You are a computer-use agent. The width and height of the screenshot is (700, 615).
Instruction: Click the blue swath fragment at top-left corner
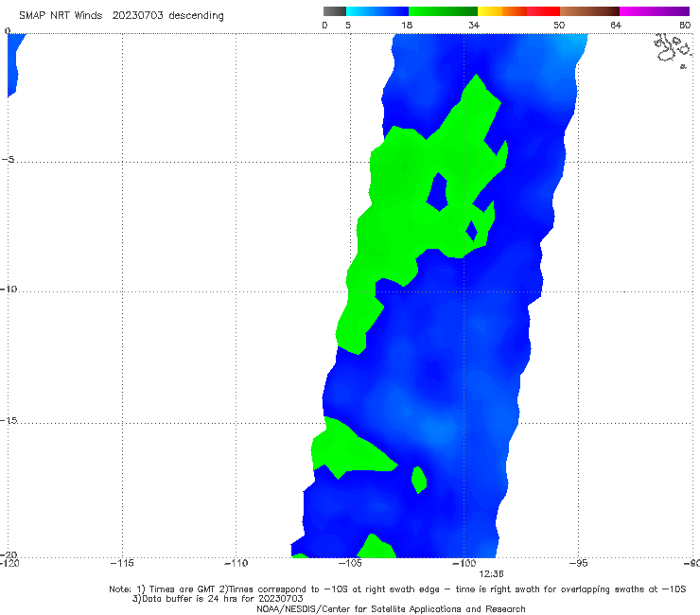13,62
